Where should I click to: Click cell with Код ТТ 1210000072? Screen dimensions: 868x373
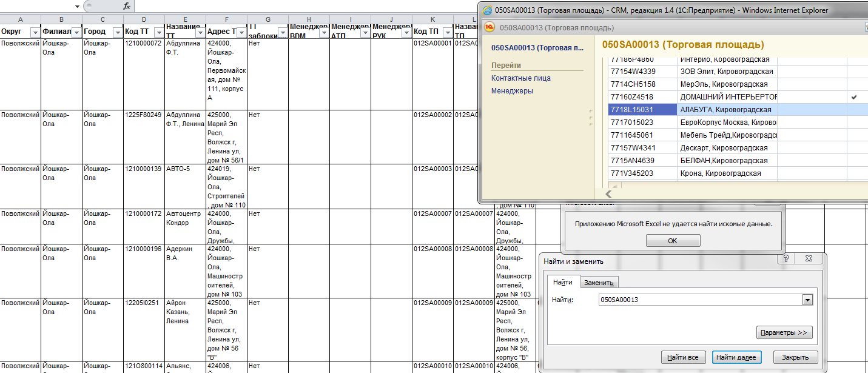(x=144, y=74)
